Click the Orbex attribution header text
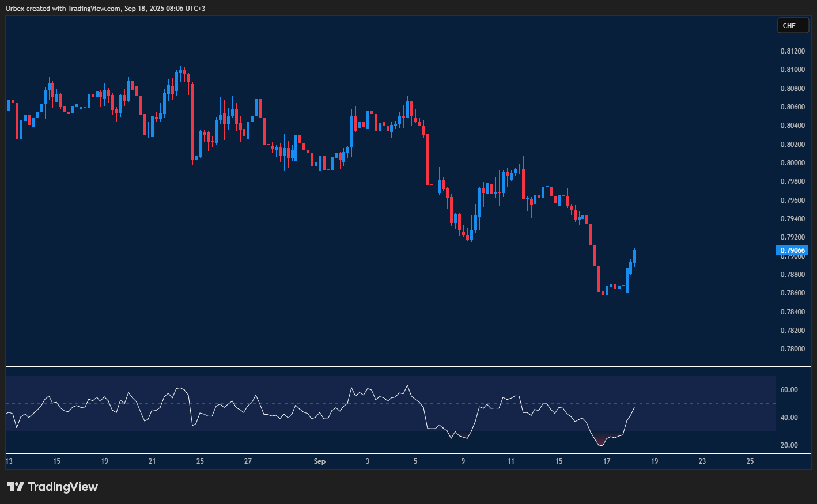Image resolution: width=817 pixels, height=504 pixels. 105,8
